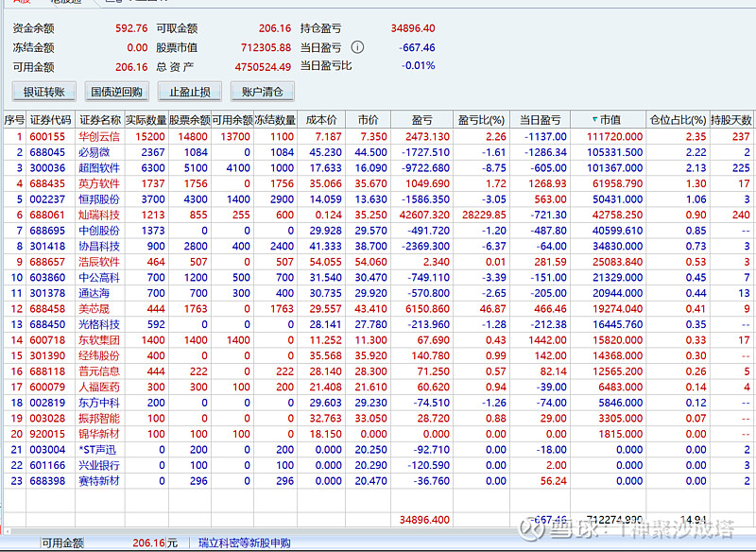Viewport: 756px width, 552px height.
Task: Click 资金余额 value 592.76
Action: click(131, 28)
